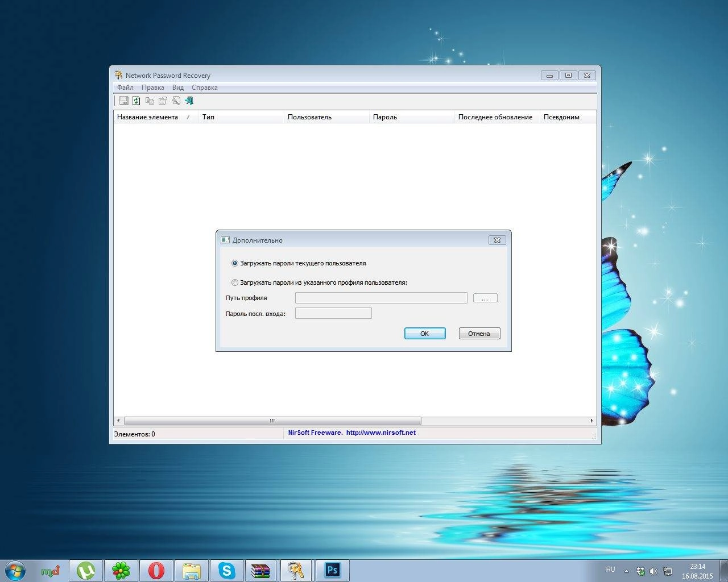The width and height of the screenshot is (728, 582).
Task: Click the horizontal scrollbar left arrow
Action: pos(118,421)
